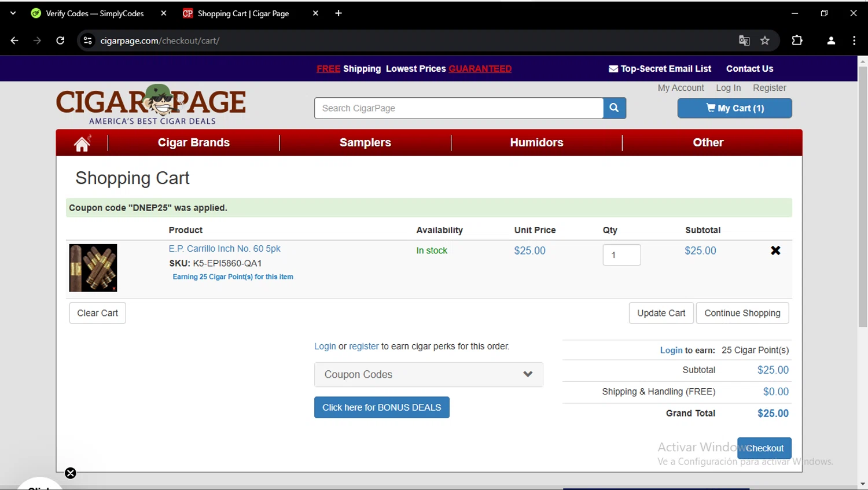Open the browser extensions puzzle icon
The height and width of the screenshot is (490, 868).
point(797,40)
